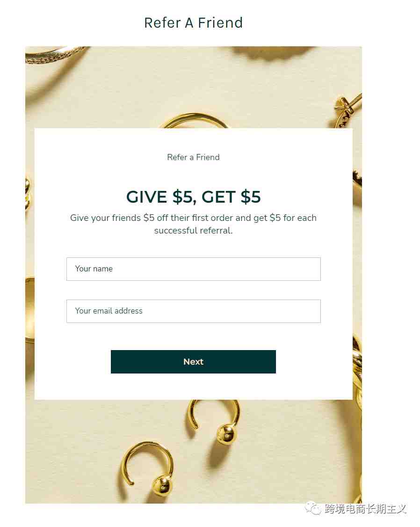420x527 pixels.
Task: Click the Next button
Action: (193, 362)
